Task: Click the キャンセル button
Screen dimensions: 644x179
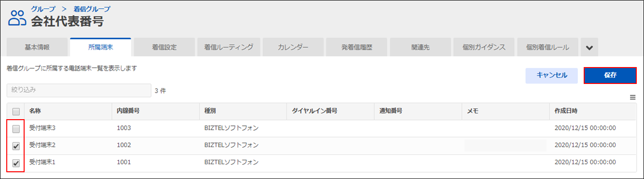Action: (552, 75)
